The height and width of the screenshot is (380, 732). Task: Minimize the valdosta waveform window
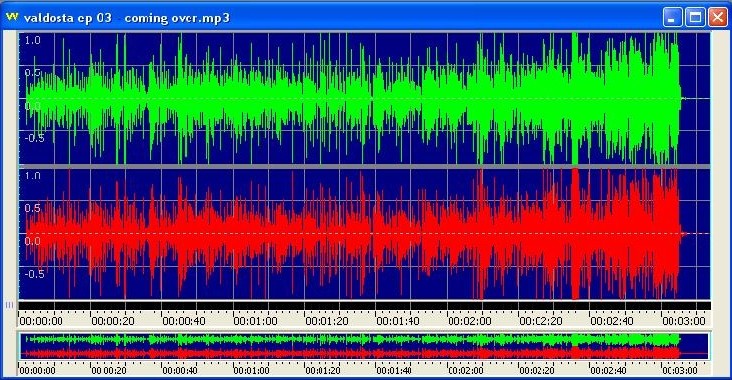672,18
